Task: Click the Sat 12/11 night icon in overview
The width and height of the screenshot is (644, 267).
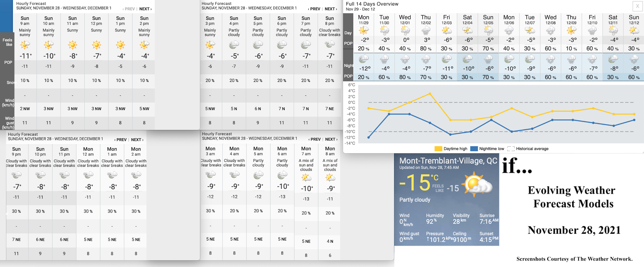Action: pos(613,59)
